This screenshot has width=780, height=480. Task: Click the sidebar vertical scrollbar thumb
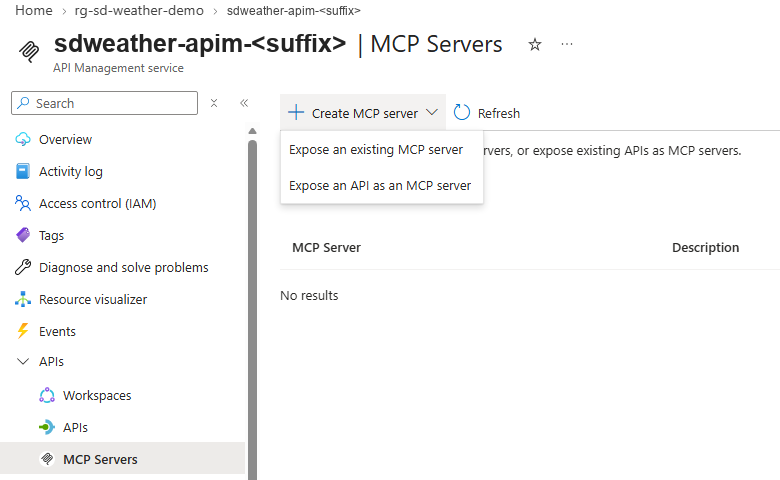(252, 309)
